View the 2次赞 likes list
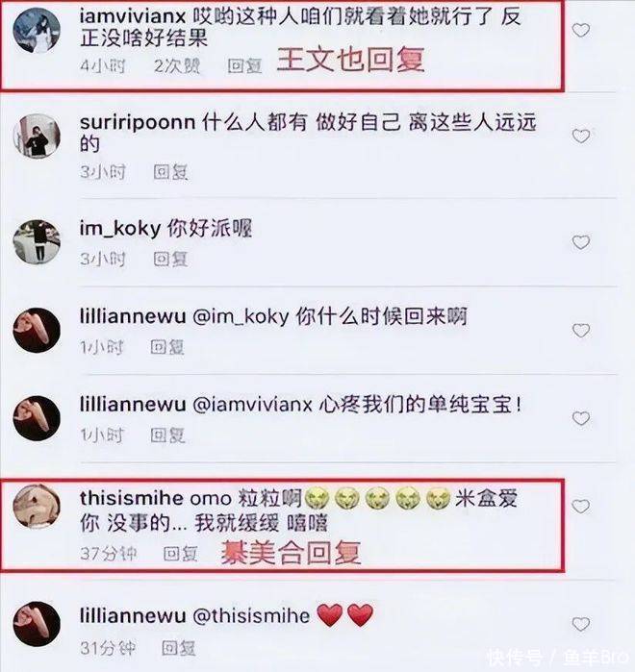The height and width of the screenshot is (672, 635). (x=177, y=66)
